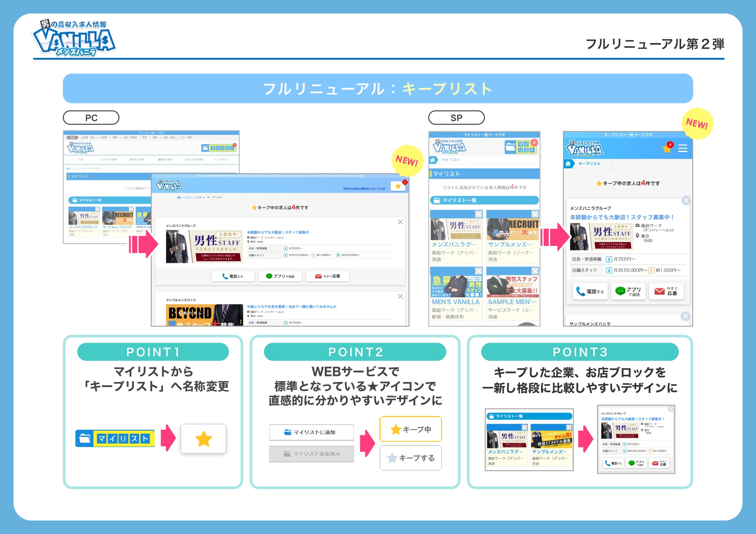Image resolution: width=756 pixels, height=534 pixels.
Task: Click the VANILLA logo in new SP mockup
Action: tap(585, 148)
